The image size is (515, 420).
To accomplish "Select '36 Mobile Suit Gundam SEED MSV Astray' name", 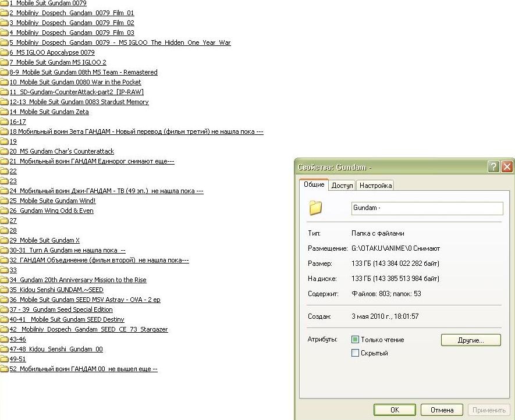I will [x=85, y=300].
